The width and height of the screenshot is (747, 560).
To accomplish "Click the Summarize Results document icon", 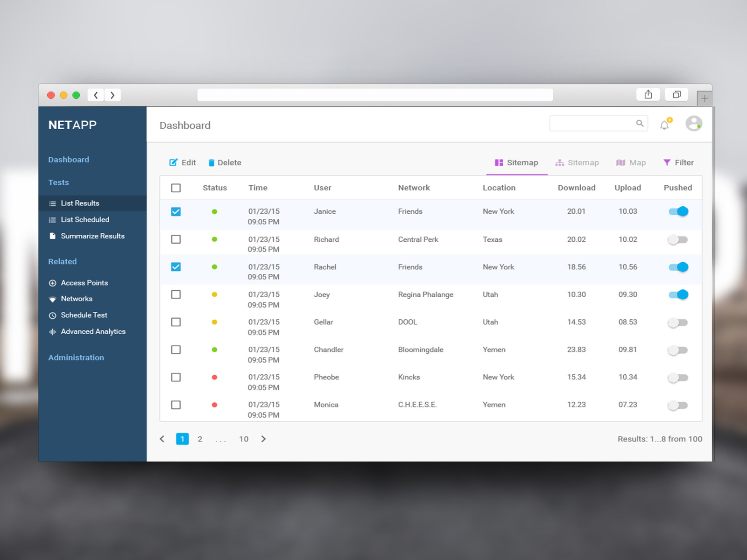I will click(x=52, y=236).
